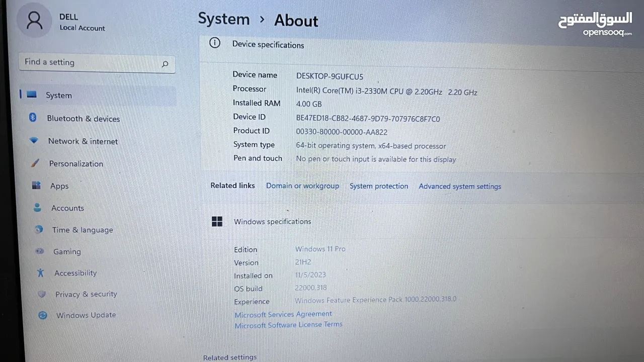Click the System monitor icon in sidebar

[x=32, y=95]
